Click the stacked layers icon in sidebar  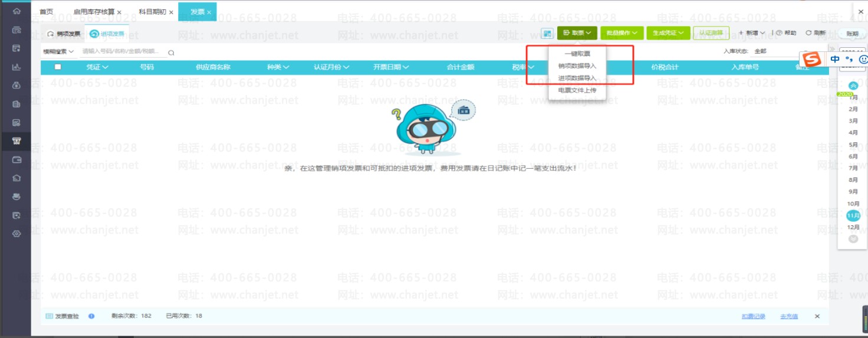17,196
